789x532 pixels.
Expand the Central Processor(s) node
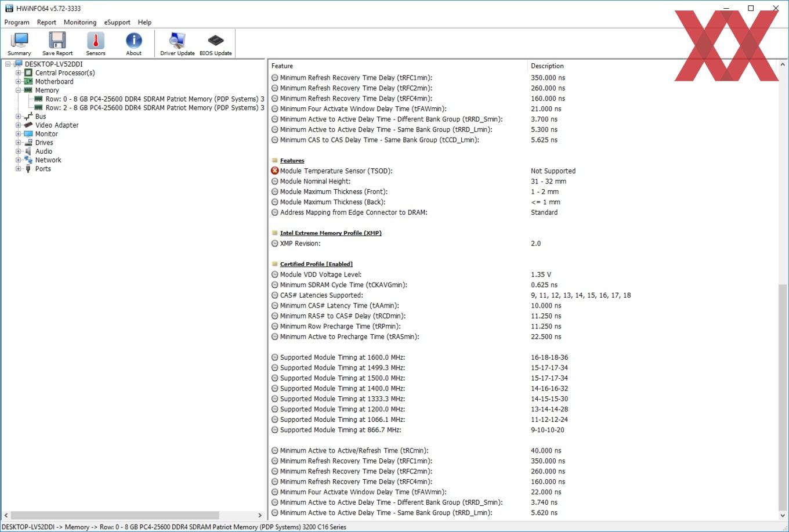tap(19, 73)
